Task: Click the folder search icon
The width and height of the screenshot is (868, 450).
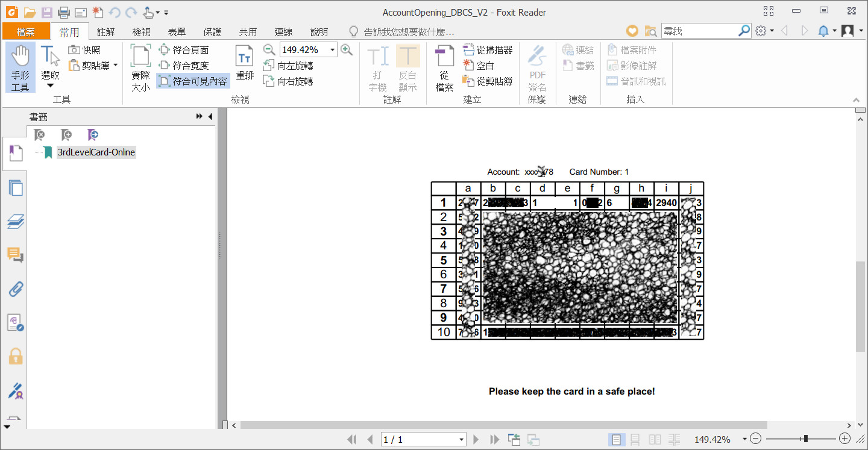Action: (x=650, y=31)
